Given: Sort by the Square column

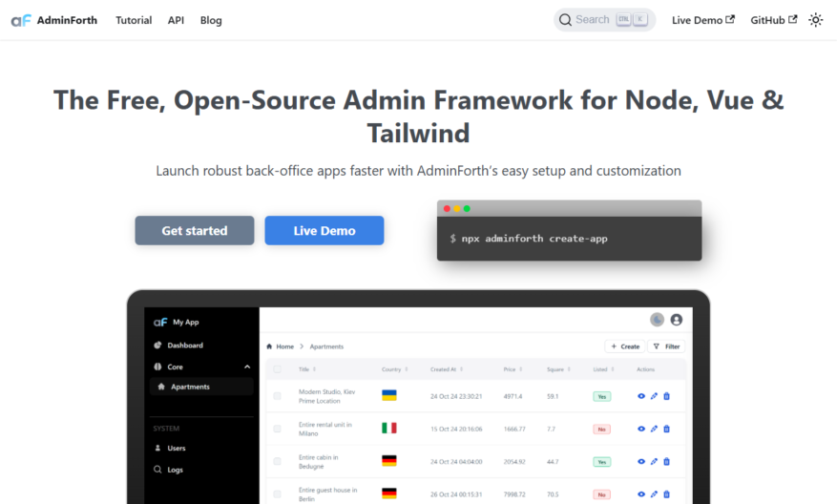Looking at the screenshot, I should tap(558, 369).
